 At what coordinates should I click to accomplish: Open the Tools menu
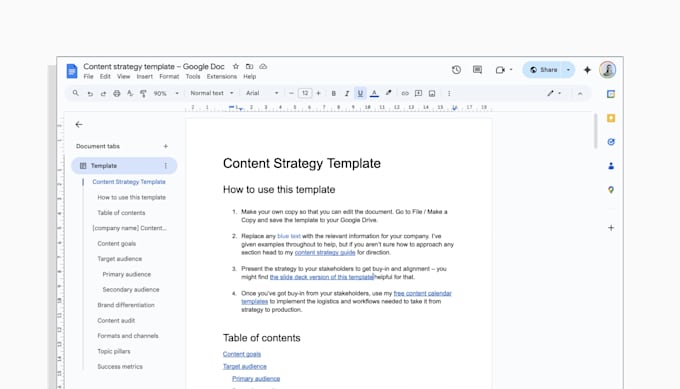[x=193, y=77]
